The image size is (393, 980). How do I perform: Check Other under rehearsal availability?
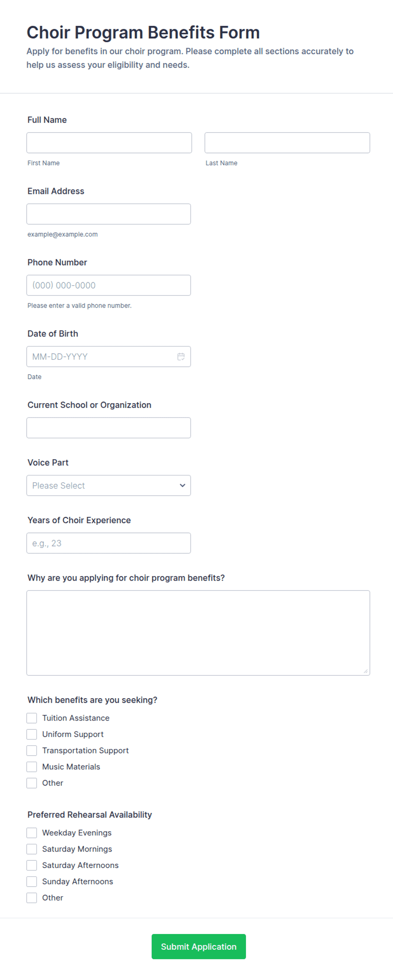32,898
